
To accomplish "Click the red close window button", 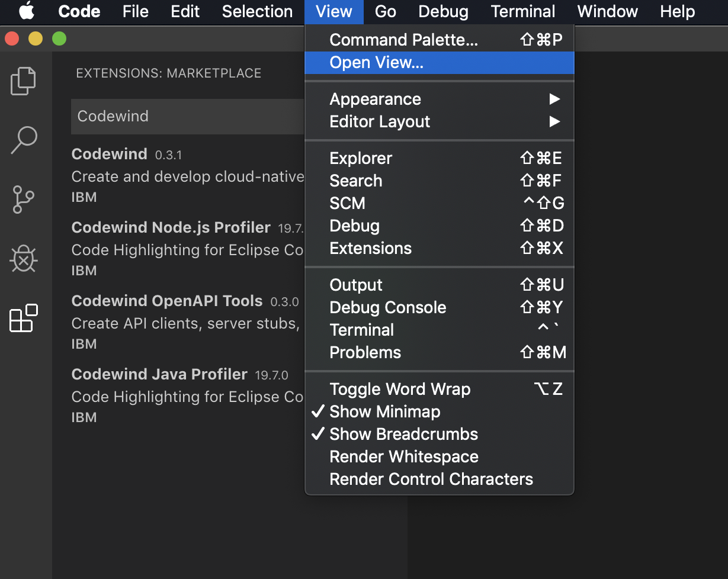I will (x=12, y=39).
